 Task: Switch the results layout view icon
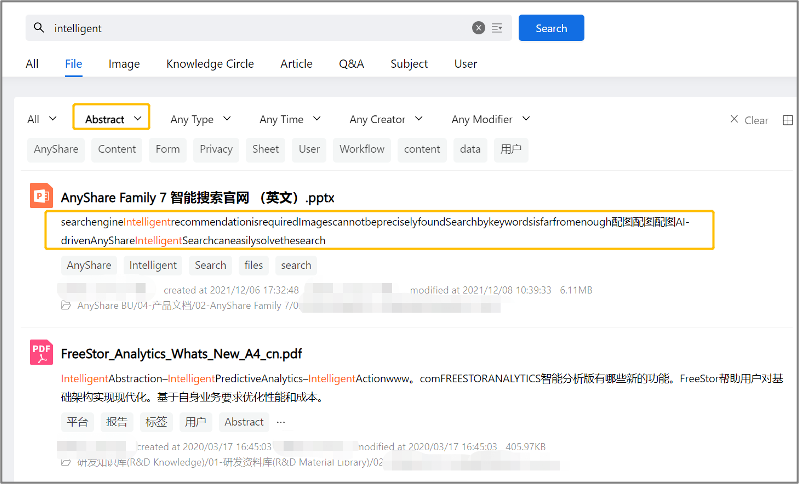(x=787, y=120)
